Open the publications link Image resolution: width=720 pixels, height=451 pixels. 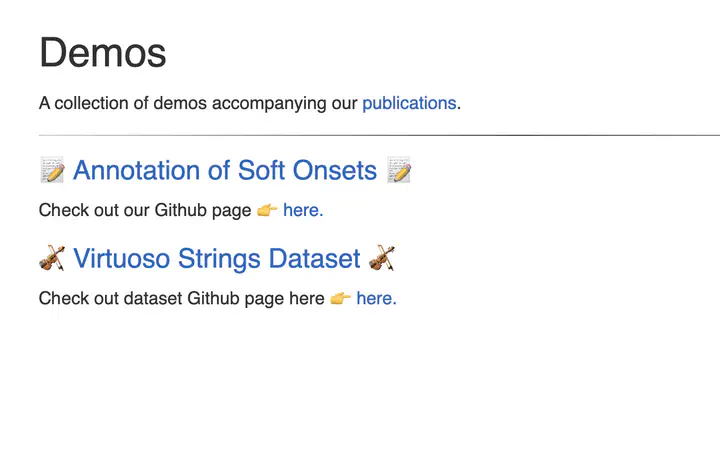(x=409, y=103)
